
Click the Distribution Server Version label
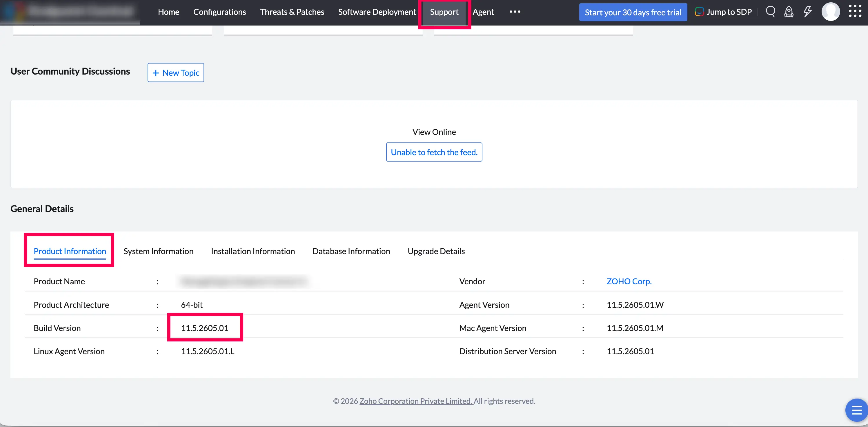point(507,351)
